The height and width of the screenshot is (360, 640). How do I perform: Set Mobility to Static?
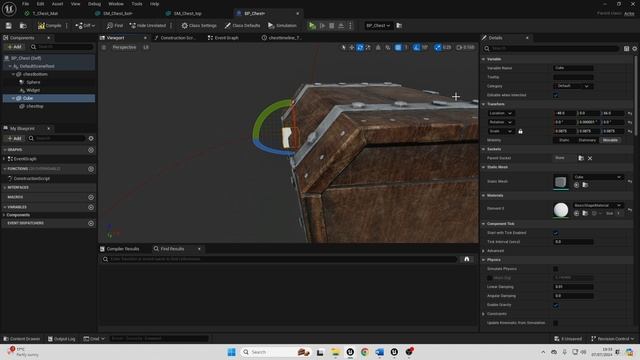point(564,140)
